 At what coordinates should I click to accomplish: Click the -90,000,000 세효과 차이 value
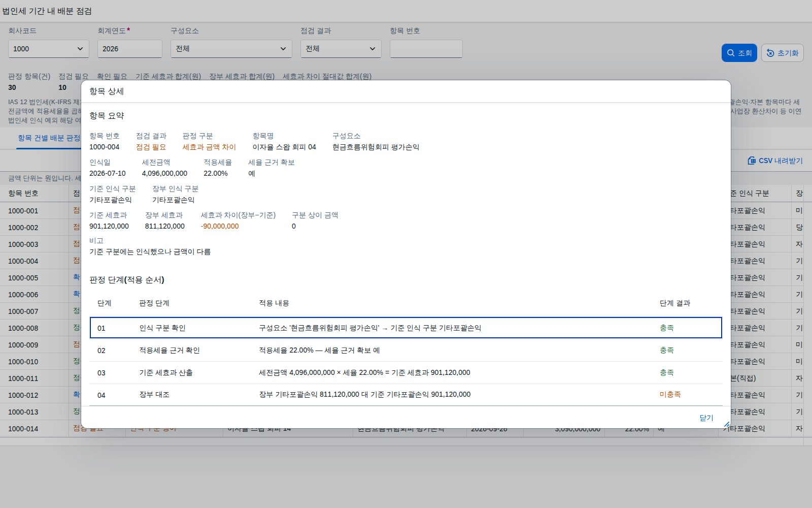220,226
